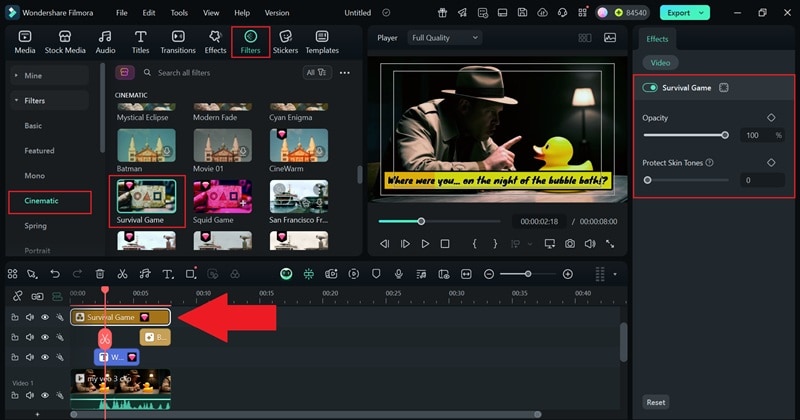Image resolution: width=800 pixels, height=420 pixels.
Task: Click the crop icon in timeline toolbar
Action: [190, 274]
